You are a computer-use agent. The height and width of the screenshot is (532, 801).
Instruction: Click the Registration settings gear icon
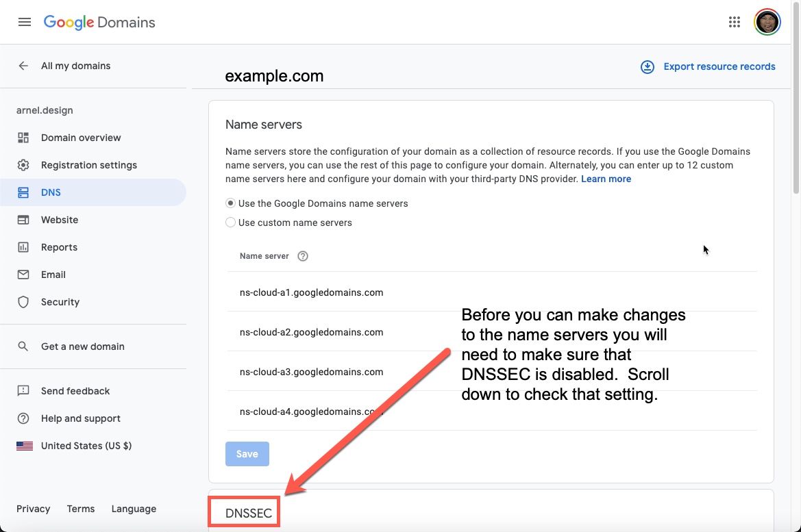point(23,165)
